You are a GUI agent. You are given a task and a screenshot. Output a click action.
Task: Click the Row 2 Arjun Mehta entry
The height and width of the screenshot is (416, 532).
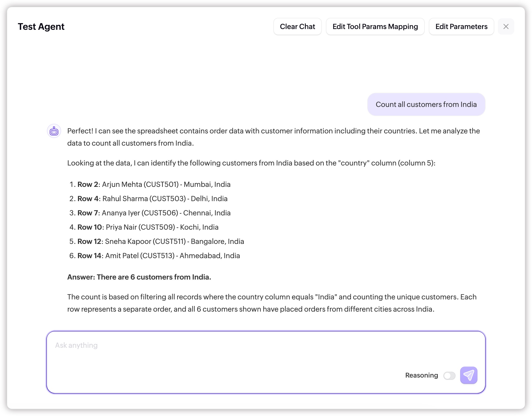coord(154,184)
